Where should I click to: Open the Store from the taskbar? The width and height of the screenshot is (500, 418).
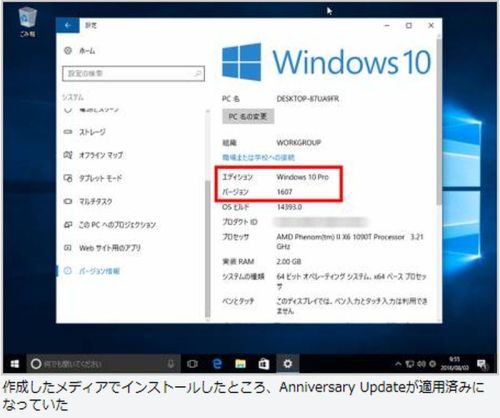264,364
